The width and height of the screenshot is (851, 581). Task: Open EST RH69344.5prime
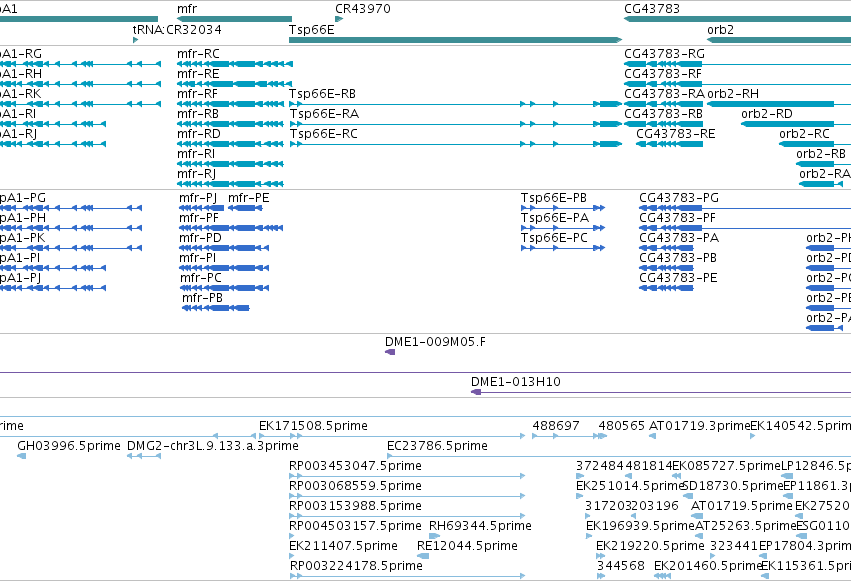434,537
